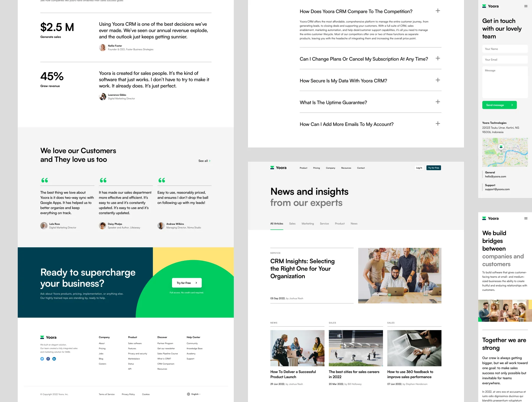Click Daisy Phelps avatar photo

tap(102, 226)
